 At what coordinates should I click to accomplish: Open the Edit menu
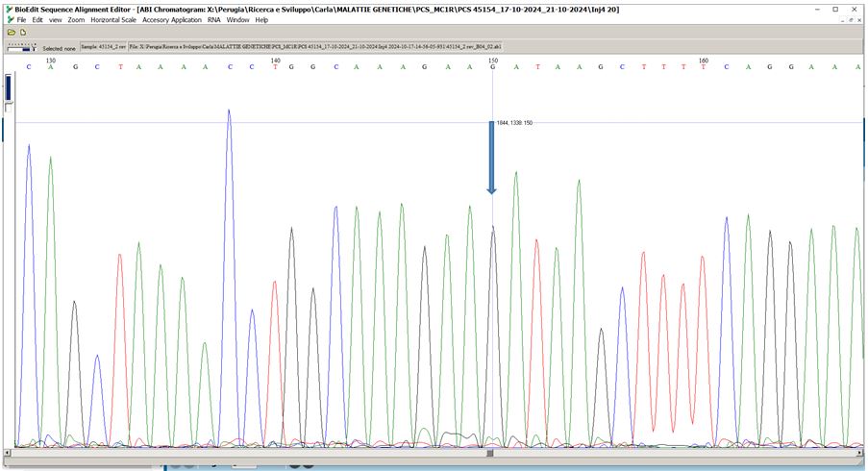[x=37, y=19]
